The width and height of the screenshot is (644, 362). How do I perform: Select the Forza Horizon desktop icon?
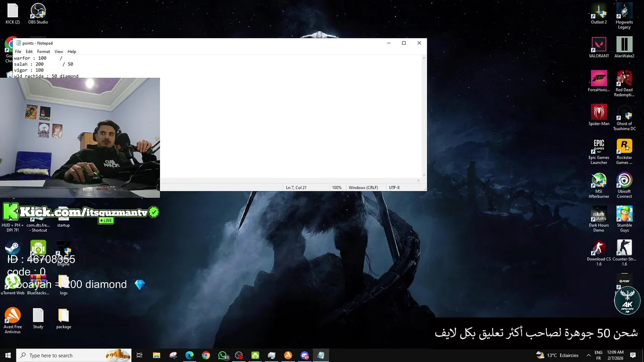(x=599, y=81)
